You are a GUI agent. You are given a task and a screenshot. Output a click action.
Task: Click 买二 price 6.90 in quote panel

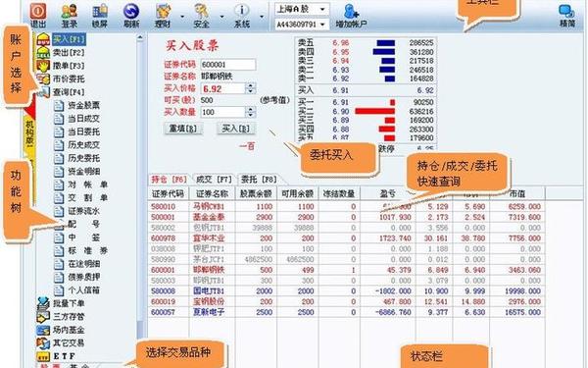340,111
